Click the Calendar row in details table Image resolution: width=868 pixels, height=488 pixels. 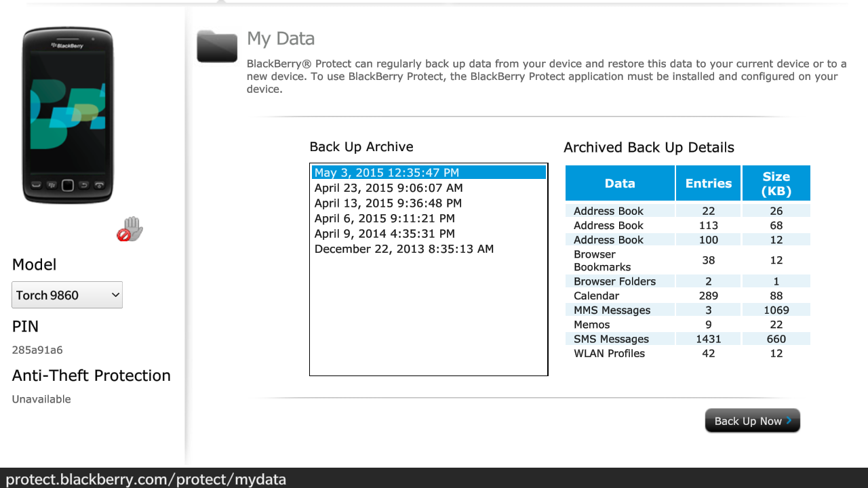click(688, 296)
